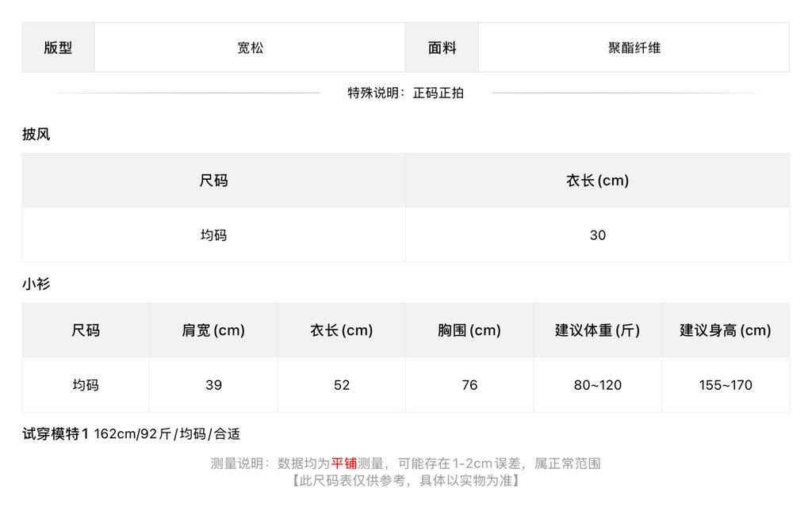Click the 披风 table 衣长 (cm) header

click(x=598, y=181)
